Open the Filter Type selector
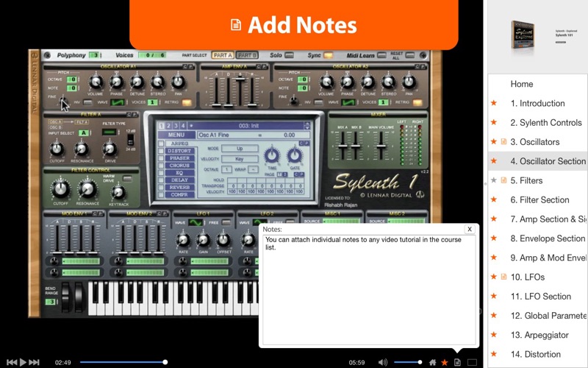 point(110,132)
